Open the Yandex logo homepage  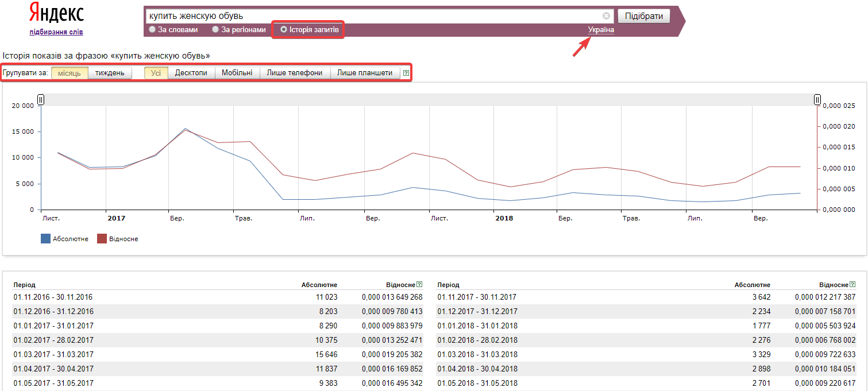[56, 13]
